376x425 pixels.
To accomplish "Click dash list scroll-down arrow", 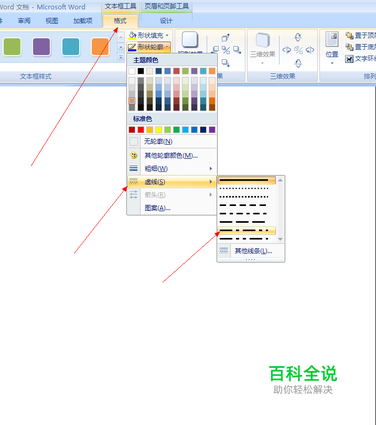I will tap(280, 239).
